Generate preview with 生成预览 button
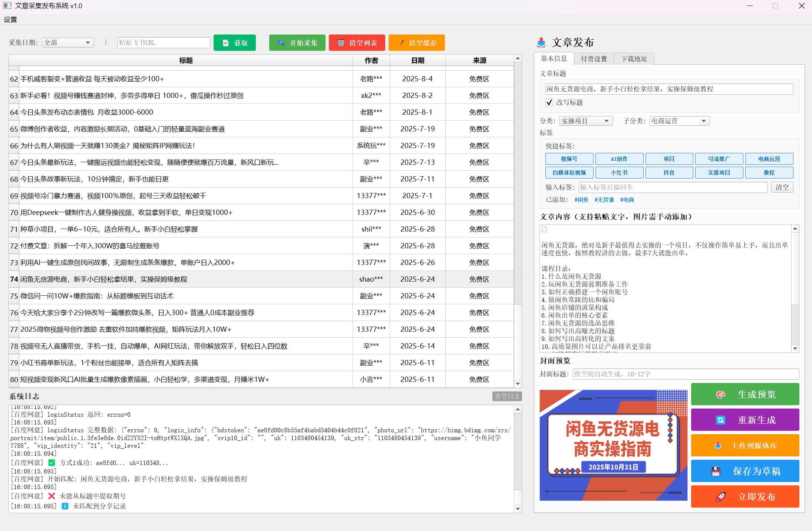This screenshot has width=812, height=531. [x=745, y=394]
